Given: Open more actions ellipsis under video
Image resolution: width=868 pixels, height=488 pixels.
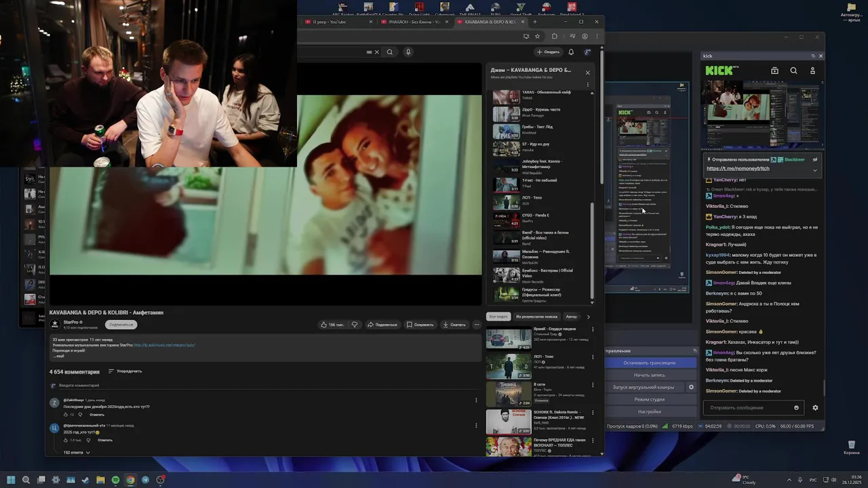Looking at the screenshot, I should [x=477, y=325].
